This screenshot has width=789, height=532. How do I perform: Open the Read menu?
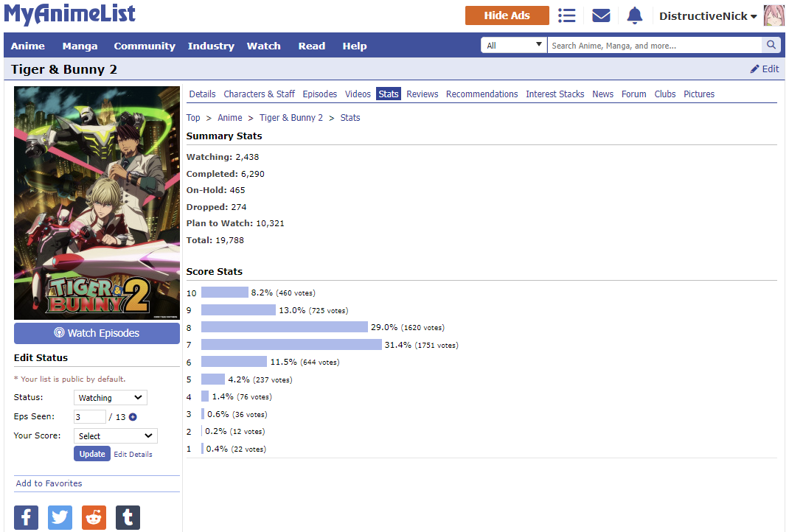pos(311,46)
